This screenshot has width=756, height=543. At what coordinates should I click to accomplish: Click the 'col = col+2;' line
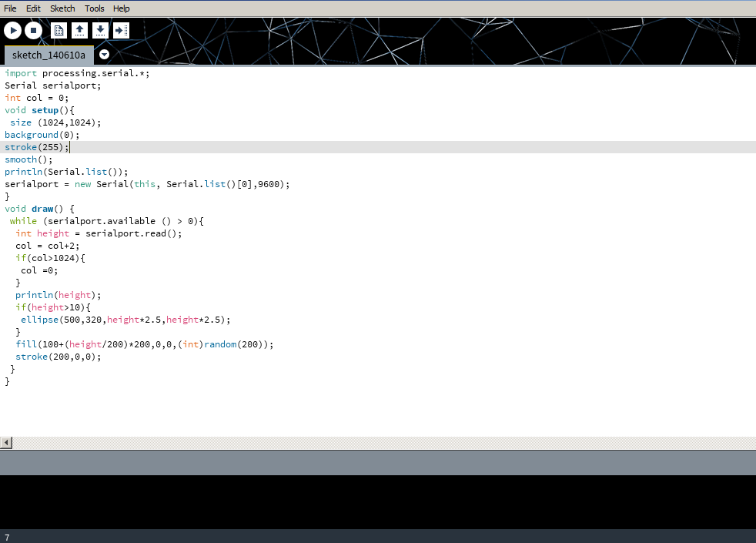click(x=47, y=246)
